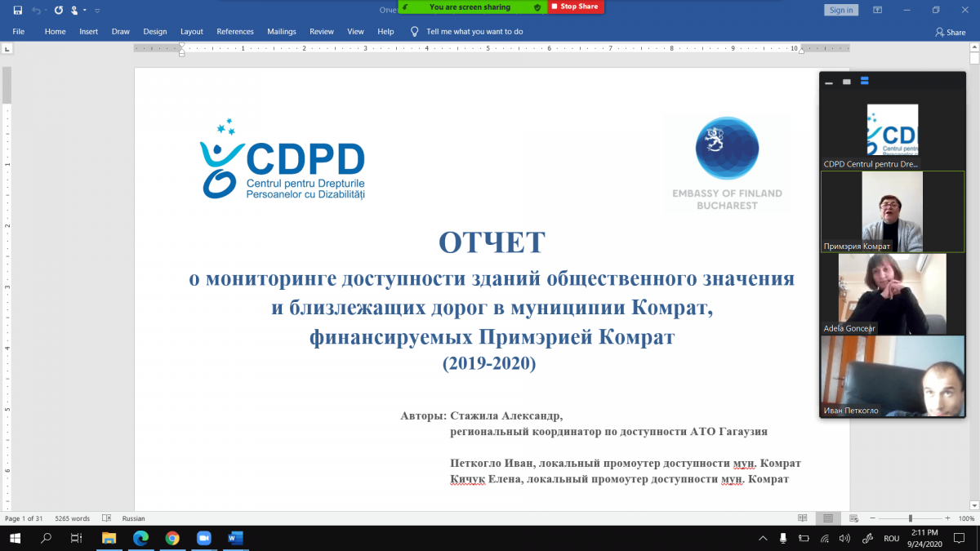Click Stop Share in the Zoom bar

tap(575, 7)
